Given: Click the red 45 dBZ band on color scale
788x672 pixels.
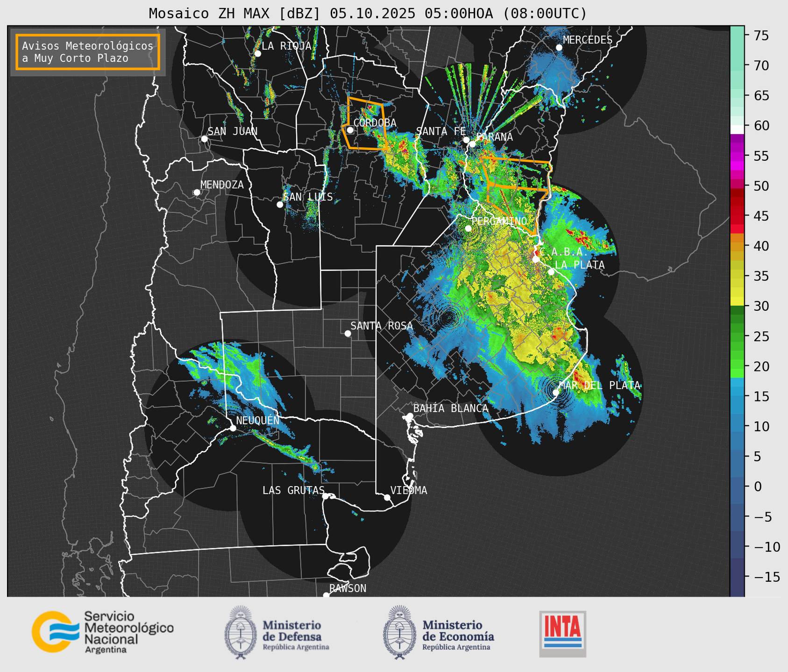Looking at the screenshot, I should [x=737, y=216].
